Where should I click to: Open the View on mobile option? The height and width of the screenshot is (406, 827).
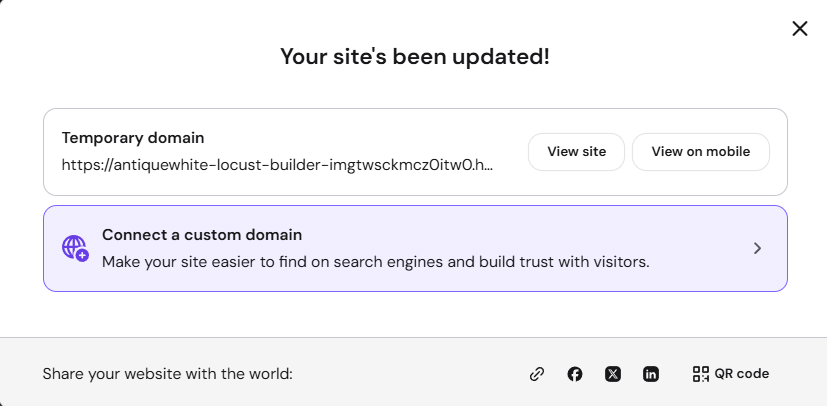tap(700, 152)
